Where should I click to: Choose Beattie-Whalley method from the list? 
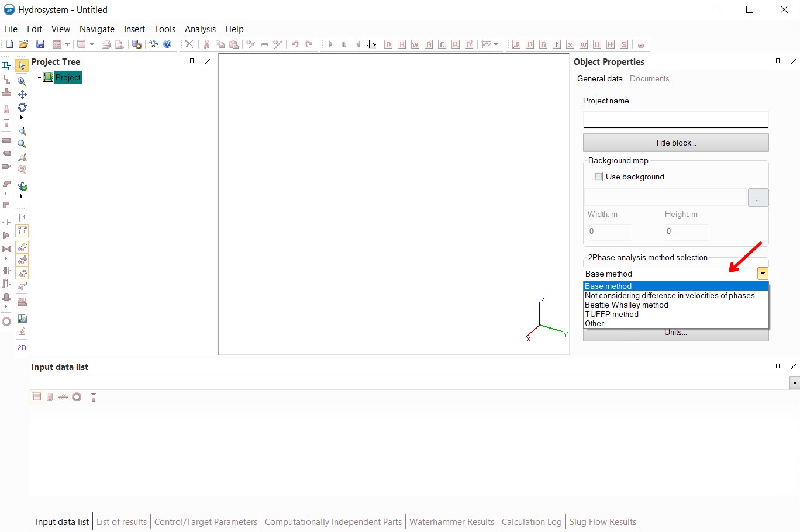tap(626, 305)
